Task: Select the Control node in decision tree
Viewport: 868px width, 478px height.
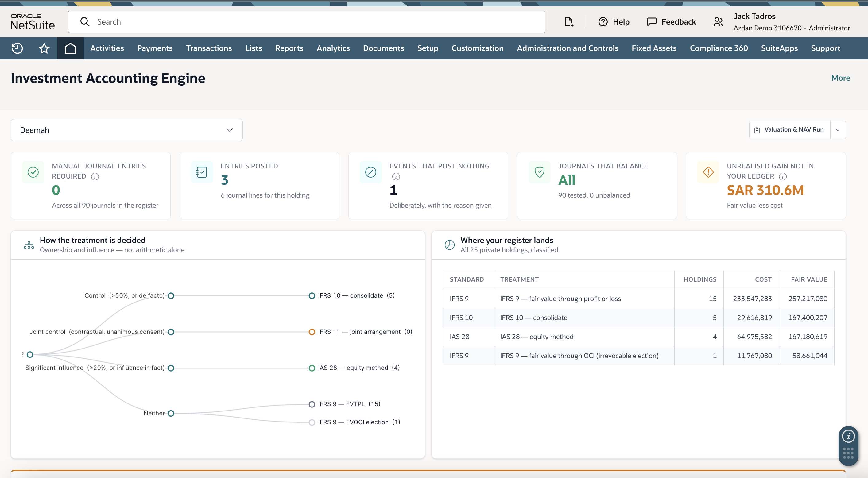Action: (x=171, y=296)
